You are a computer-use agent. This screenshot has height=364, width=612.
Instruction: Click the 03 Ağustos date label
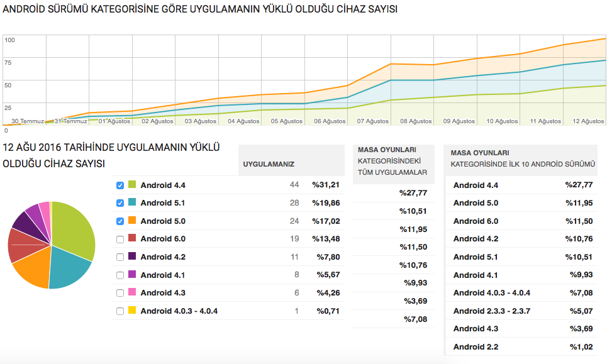point(200,121)
